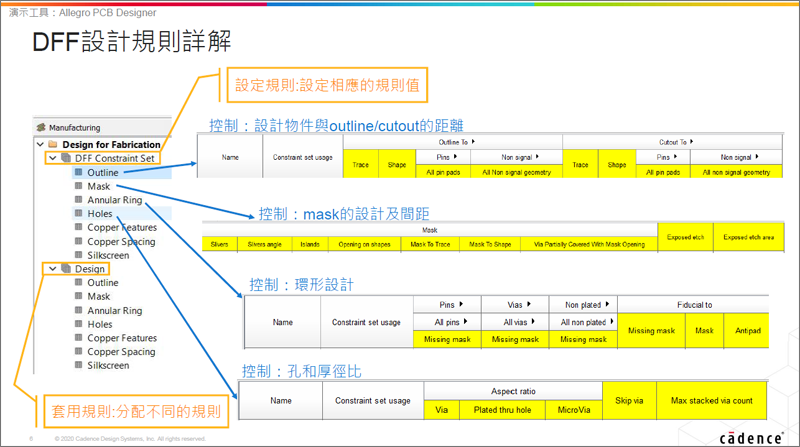Click the Exposed etch area column header
Viewport: 800px width, 447px height.
pyautogui.click(x=748, y=237)
